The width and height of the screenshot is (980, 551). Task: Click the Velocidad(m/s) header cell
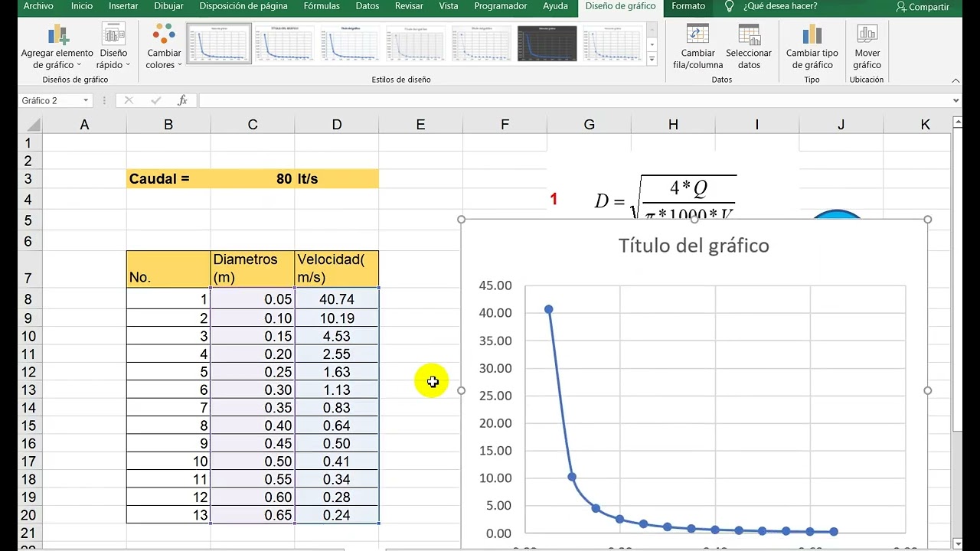pyautogui.click(x=337, y=269)
